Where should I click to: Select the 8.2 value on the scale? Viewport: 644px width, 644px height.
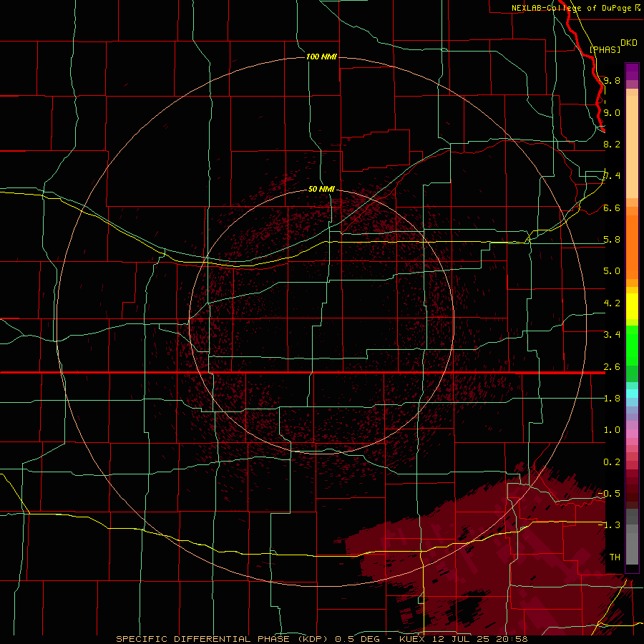click(612, 144)
